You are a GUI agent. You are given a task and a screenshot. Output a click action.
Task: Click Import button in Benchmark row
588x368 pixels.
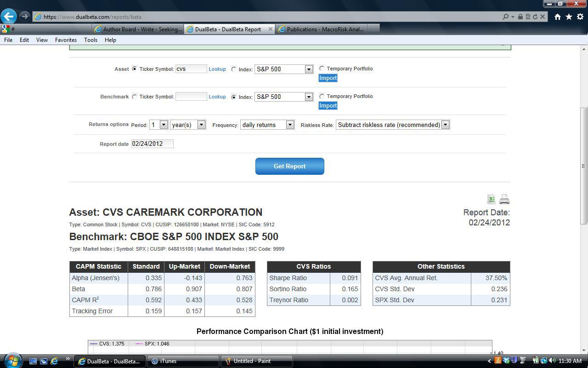point(328,105)
